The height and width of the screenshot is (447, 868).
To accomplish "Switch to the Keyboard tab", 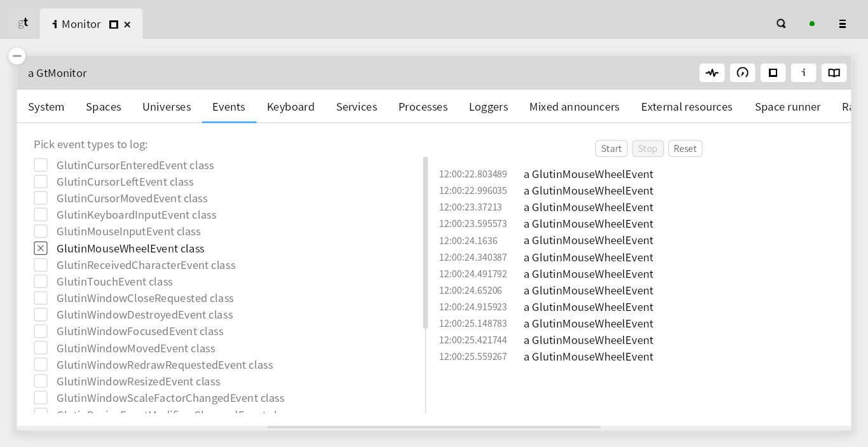I will coord(290,106).
